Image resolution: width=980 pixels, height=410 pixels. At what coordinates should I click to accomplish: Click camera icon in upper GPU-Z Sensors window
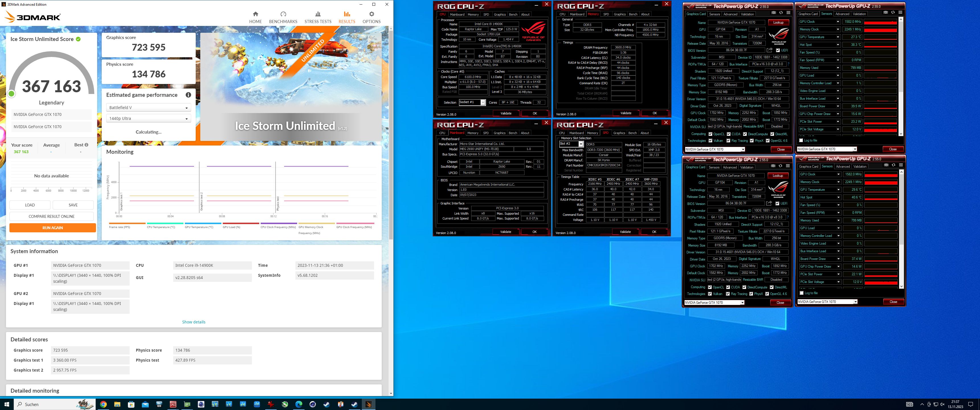pos(886,13)
